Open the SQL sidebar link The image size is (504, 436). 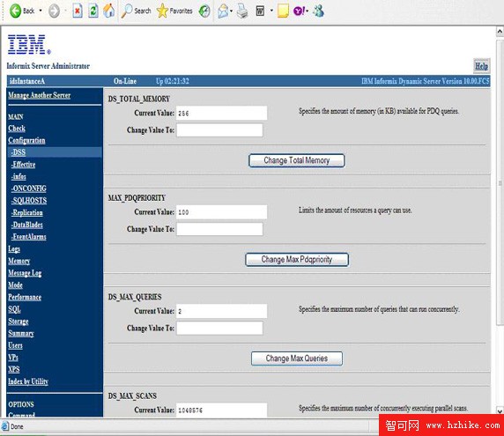point(14,309)
